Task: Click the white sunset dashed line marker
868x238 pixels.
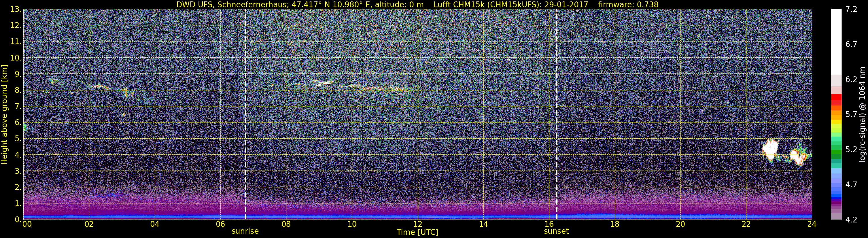Action: pyautogui.click(x=556, y=114)
